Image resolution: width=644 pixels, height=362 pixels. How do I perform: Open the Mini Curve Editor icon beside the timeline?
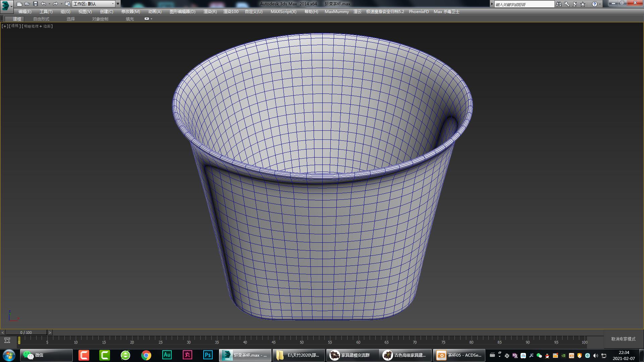click(x=7, y=340)
